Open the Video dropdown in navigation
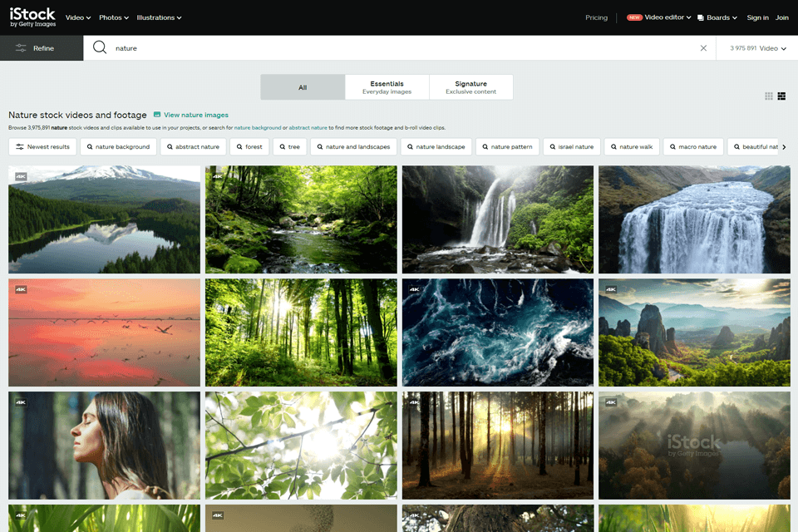 point(78,17)
